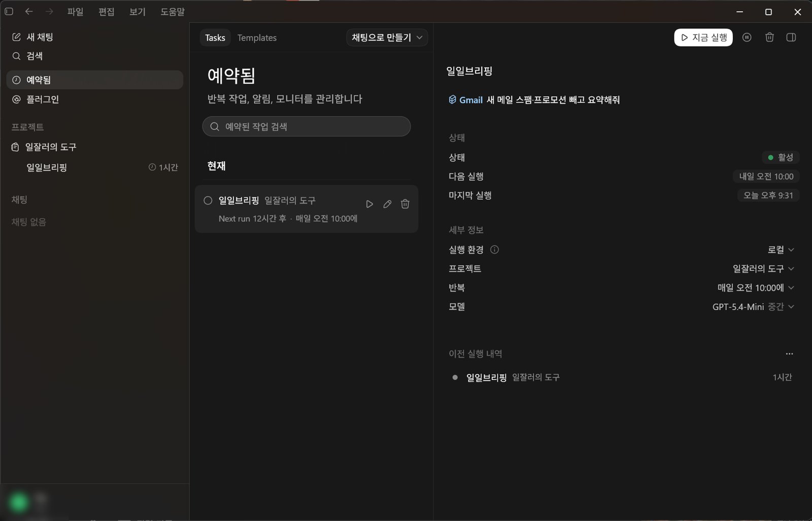The width and height of the screenshot is (812, 521).
Task: Click the info icon next to 실행 환경
Action: pos(494,250)
